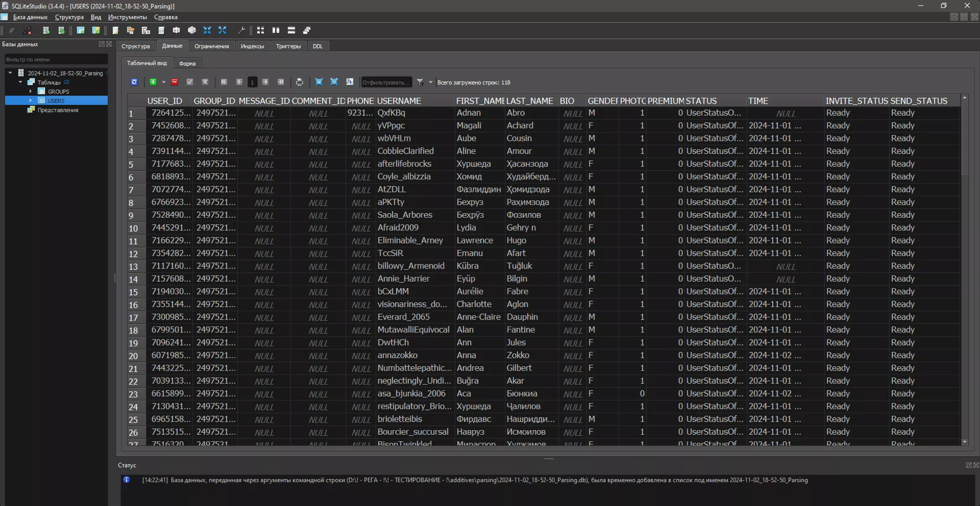Click the import blue inward arrows icon
The width and height of the screenshot is (980, 506).
pyautogui.click(x=207, y=30)
